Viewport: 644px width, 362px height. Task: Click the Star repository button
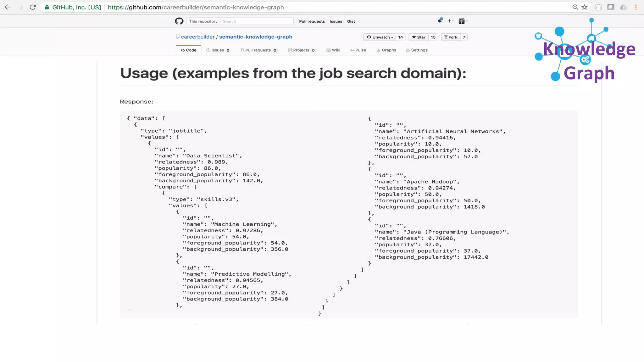coord(419,37)
